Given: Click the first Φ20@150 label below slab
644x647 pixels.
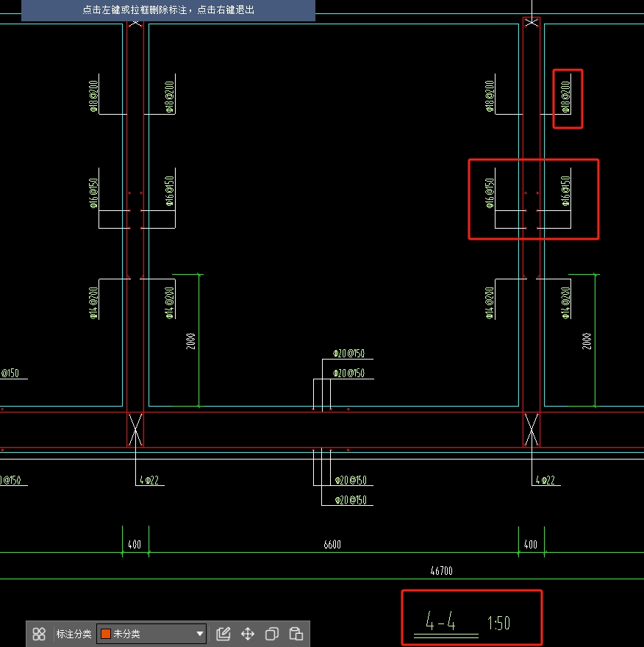Looking at the screenshot, I should [351, 480].
